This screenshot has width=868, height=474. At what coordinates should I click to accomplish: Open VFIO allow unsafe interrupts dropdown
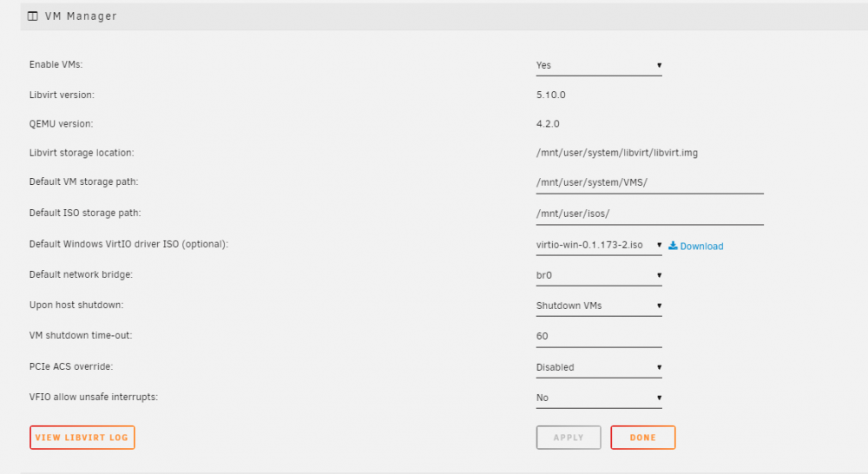598,398
